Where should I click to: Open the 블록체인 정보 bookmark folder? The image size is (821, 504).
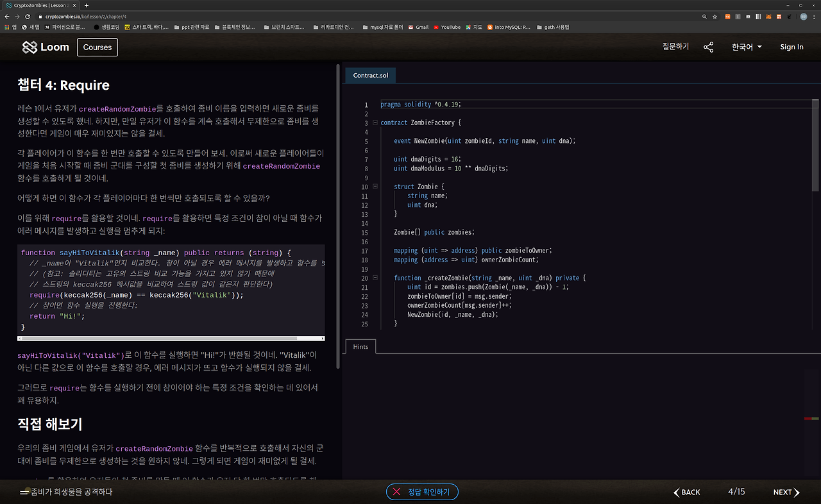pos(235,27)
